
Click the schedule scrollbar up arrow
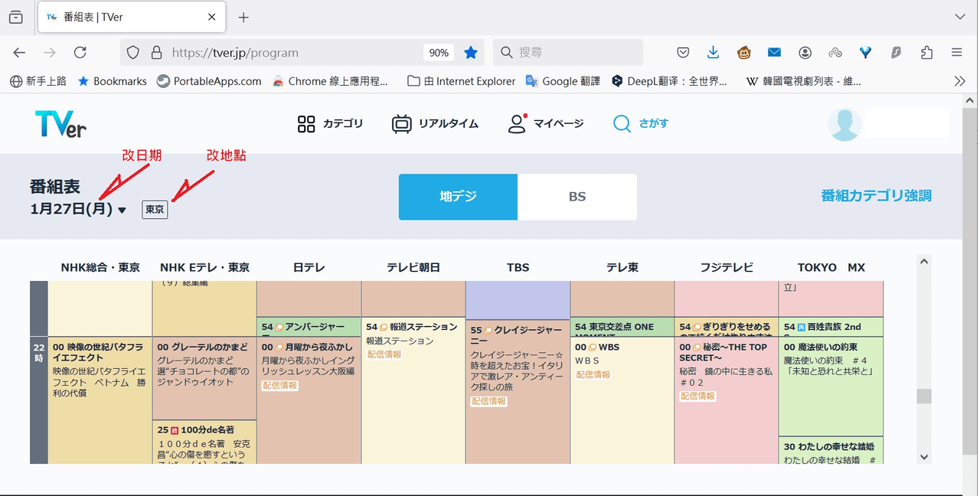click(924, 262)
